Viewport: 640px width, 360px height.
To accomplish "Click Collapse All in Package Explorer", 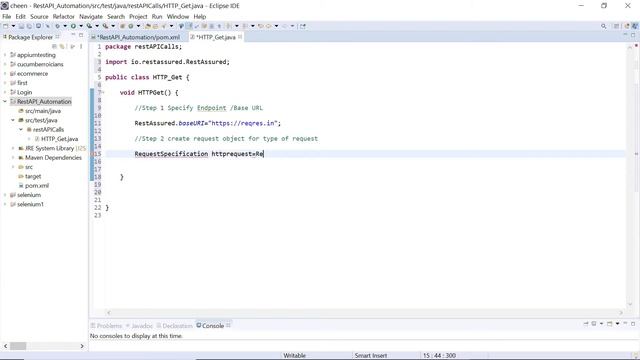I will pyautogui.click(x=54, y=46).
